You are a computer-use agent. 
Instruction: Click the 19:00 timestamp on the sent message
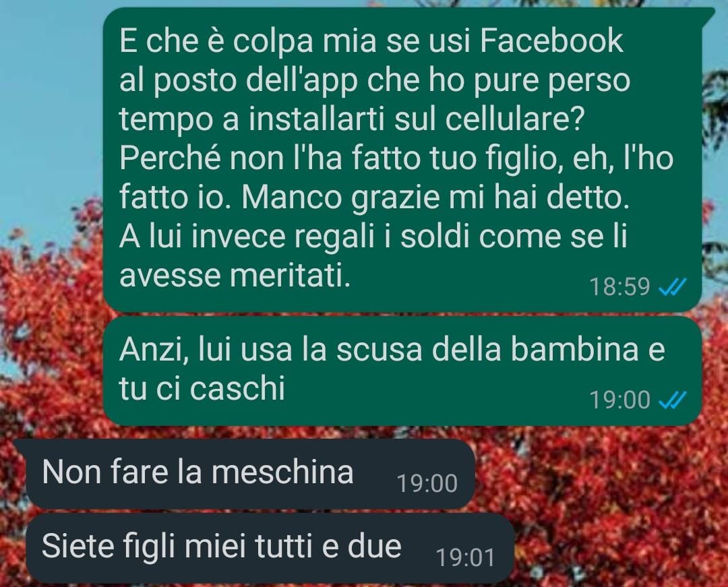(620, 400)
